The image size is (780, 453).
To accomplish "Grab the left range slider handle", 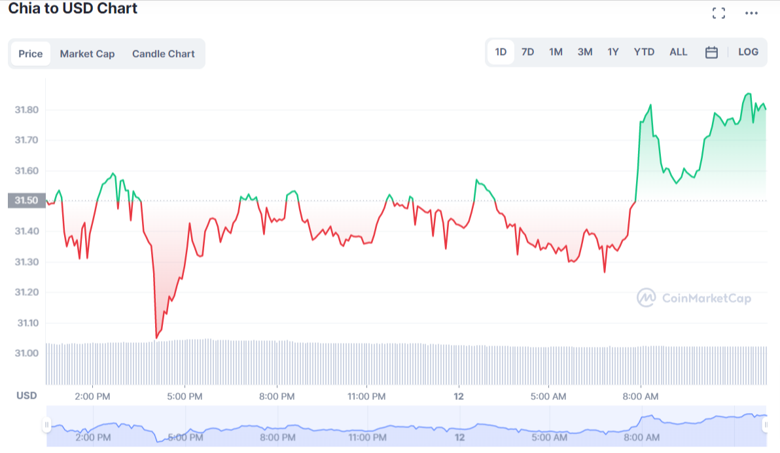I will 44,426.
